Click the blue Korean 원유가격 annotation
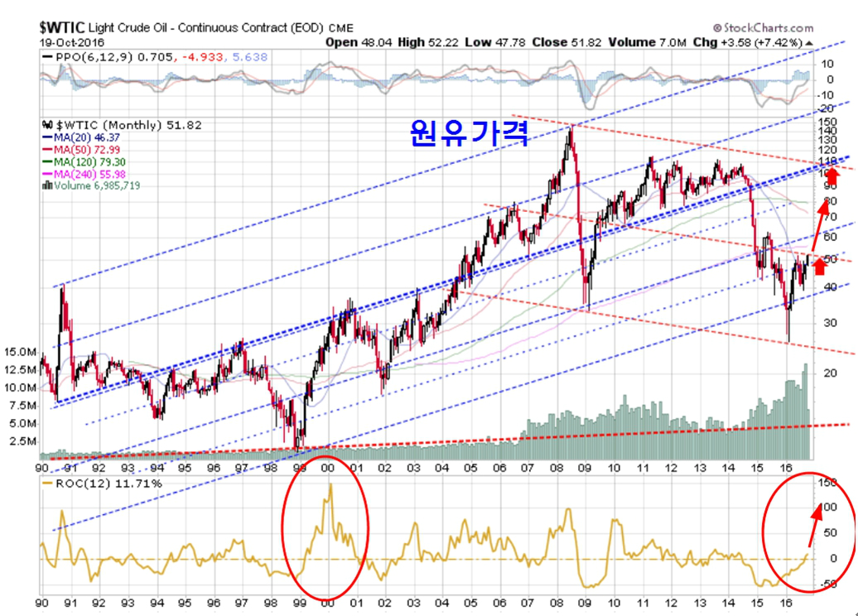Screen dimensions: 858x616 (x=469, y=132)
